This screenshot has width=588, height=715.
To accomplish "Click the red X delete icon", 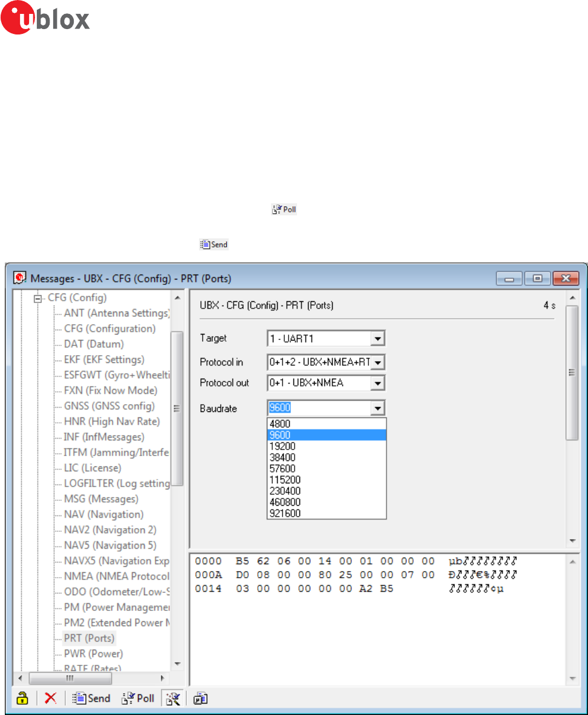I will coord(51,698).
